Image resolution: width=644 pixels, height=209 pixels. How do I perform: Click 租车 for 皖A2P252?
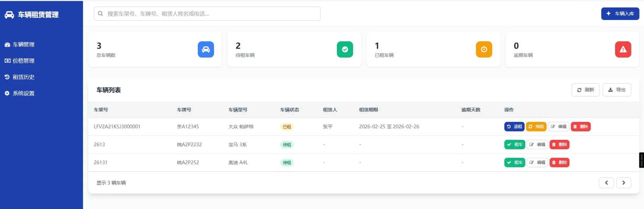(x=515, y=162)
